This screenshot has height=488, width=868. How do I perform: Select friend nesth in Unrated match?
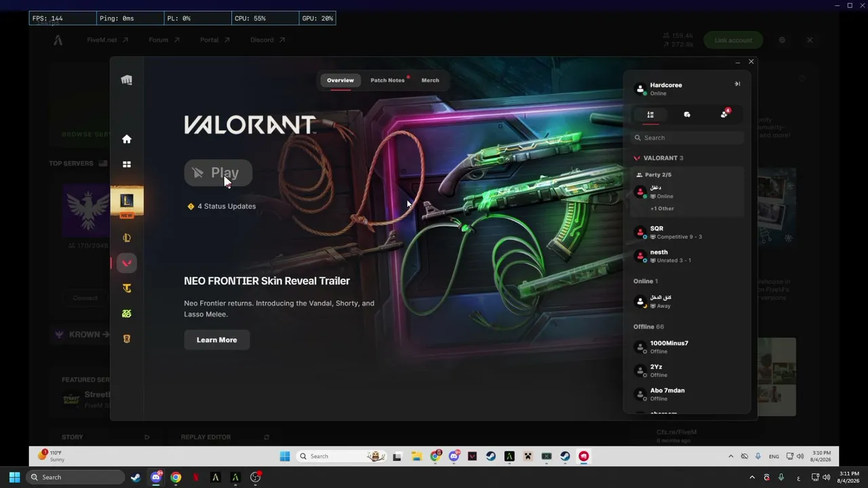687,256
